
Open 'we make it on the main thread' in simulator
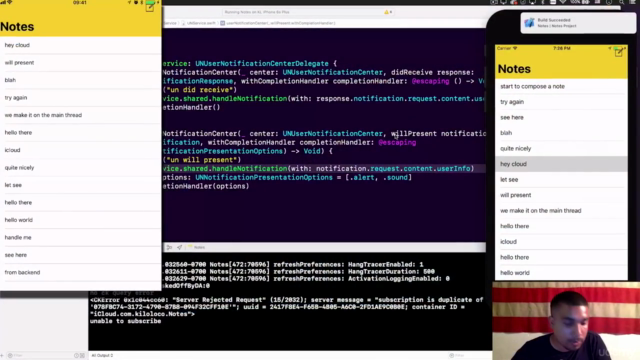coord(561,210)
